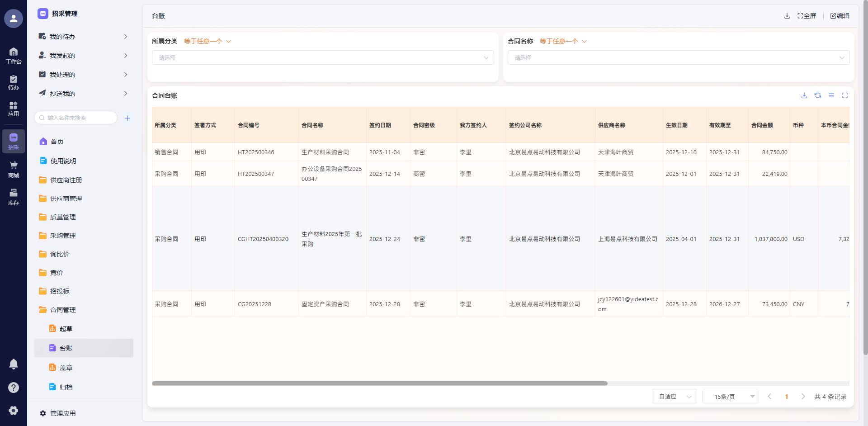Open the user avatar profile

(14, 19)
